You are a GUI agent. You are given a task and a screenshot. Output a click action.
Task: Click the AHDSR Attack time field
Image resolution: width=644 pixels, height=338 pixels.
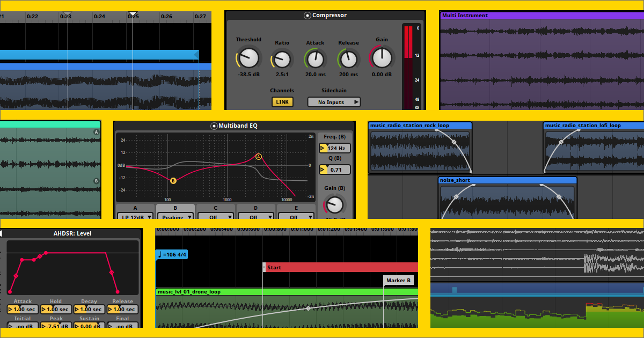click(x=23, y=310)
